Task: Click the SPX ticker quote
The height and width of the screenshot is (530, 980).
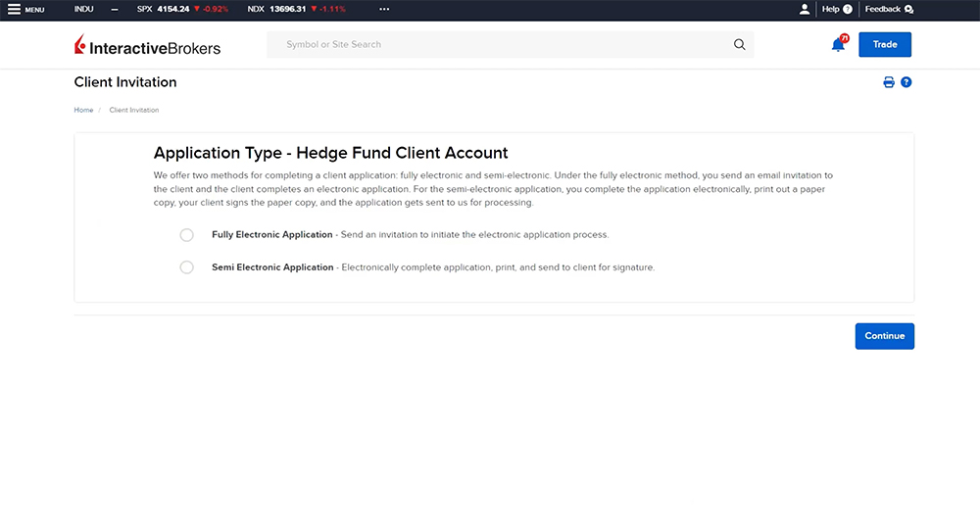Action: pos(182,9)
